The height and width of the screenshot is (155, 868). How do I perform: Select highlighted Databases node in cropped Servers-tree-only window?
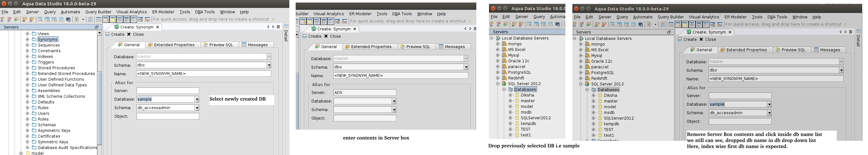pos(525,90)
